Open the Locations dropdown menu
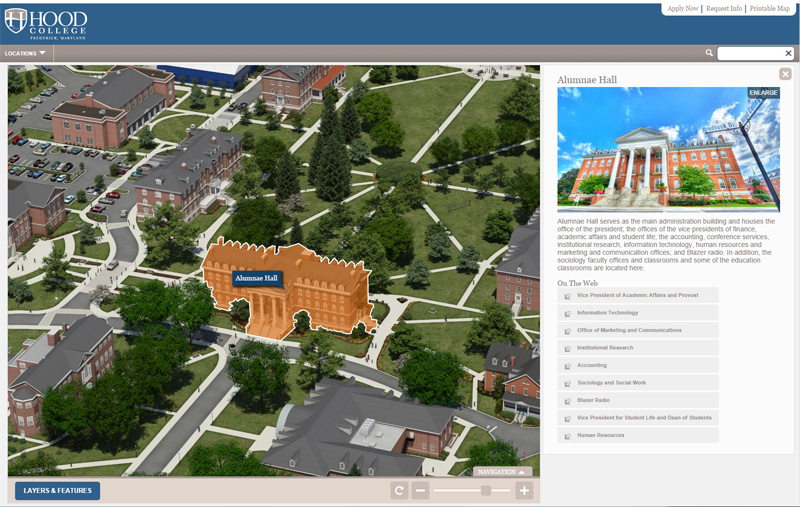800x507 pixels. (x=26, y=53)
